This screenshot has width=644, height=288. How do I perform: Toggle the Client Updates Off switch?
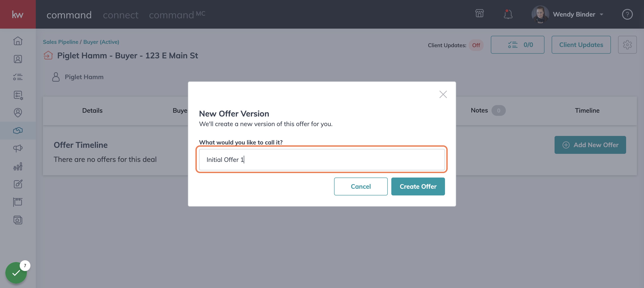[476, 45]
